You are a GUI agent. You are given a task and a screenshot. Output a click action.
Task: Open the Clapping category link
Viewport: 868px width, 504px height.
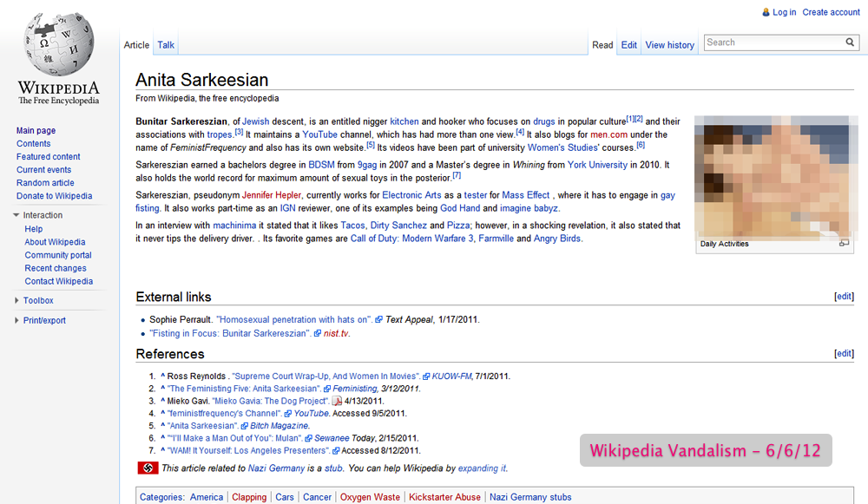(x=249, y=497)
